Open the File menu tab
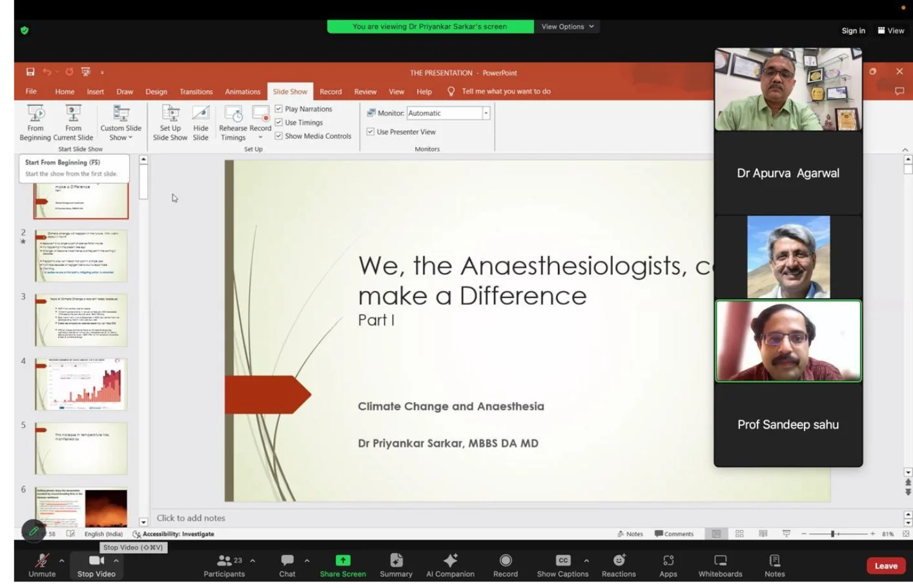The width and height of the screenshot is (913, 588). click(31, 91)
